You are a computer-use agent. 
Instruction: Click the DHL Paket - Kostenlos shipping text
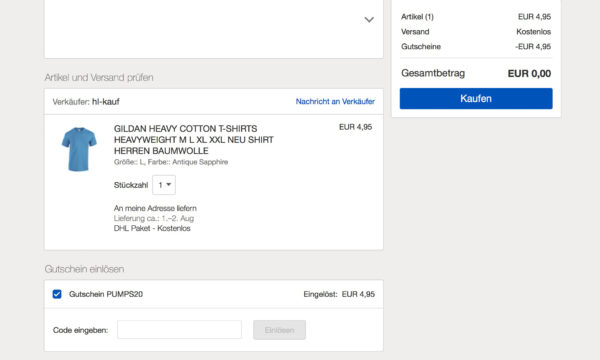(x=152, y=228)
